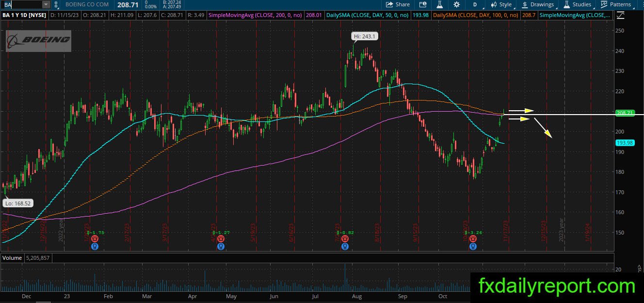Click the BA 1 Y 1D [NYSE] chart label

click(x=25, y=15)
